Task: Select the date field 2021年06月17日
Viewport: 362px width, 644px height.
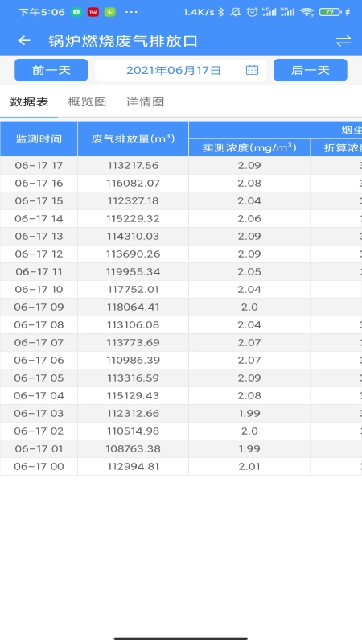Action: [x=180, y=70]
